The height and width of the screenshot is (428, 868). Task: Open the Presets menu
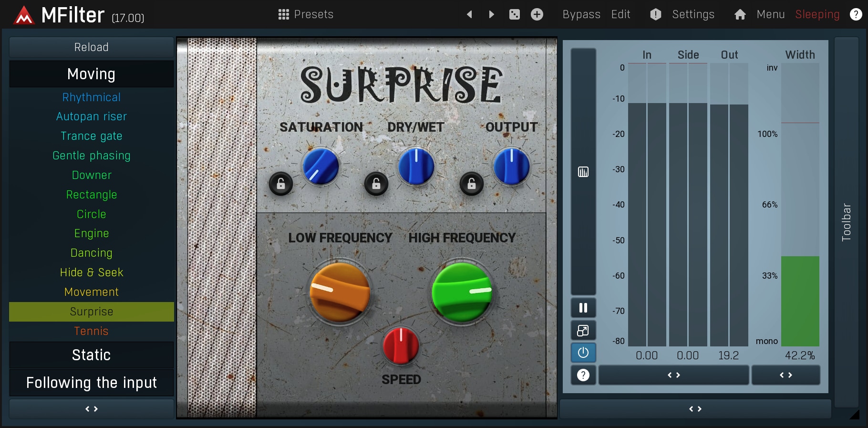(x=306, y=14)
